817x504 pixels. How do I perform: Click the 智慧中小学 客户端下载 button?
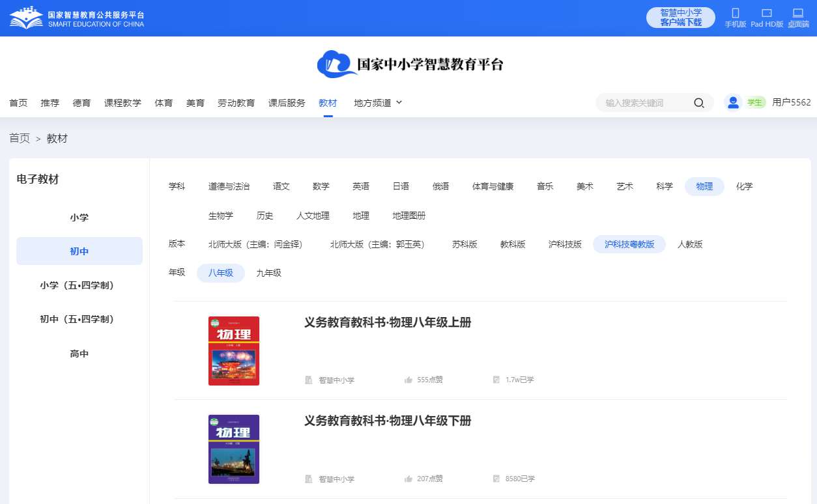coord(681,18)
